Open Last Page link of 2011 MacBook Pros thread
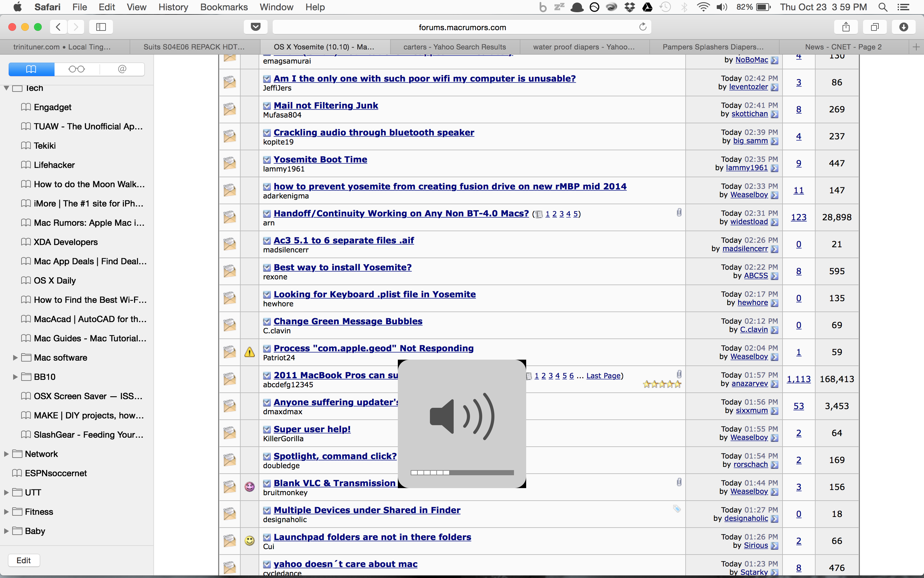924x578 pixels. 603,376
